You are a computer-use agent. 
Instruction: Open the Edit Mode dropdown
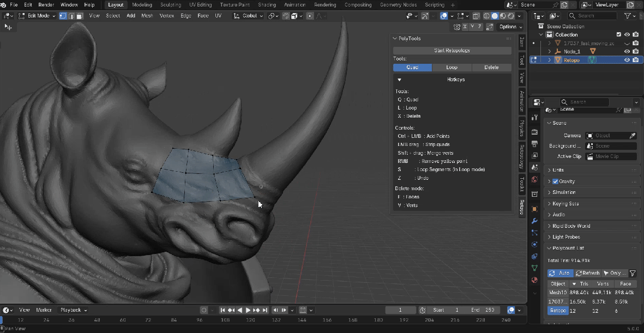coord(38,16)
